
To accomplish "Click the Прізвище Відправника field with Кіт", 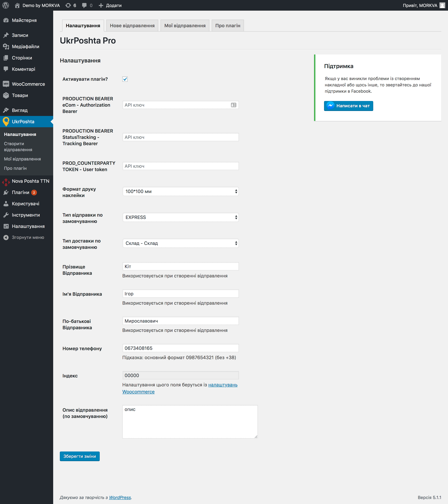I will click(x=181, y=266).
